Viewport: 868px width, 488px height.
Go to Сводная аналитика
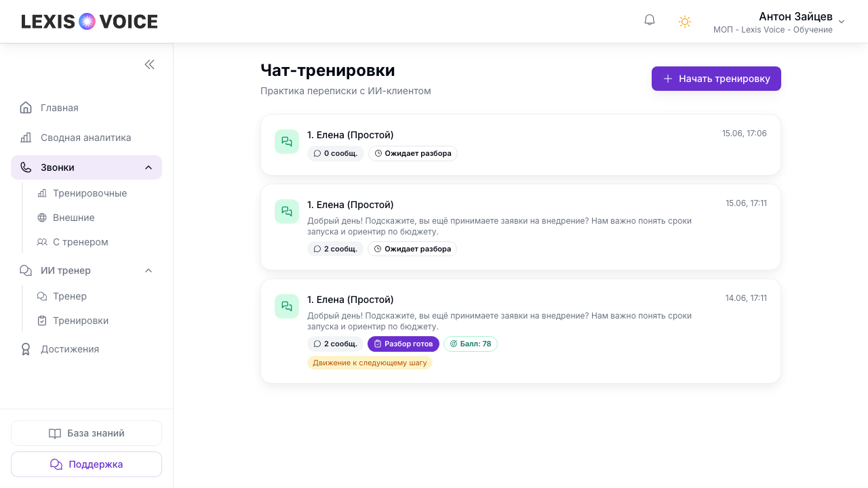(86, 138)
